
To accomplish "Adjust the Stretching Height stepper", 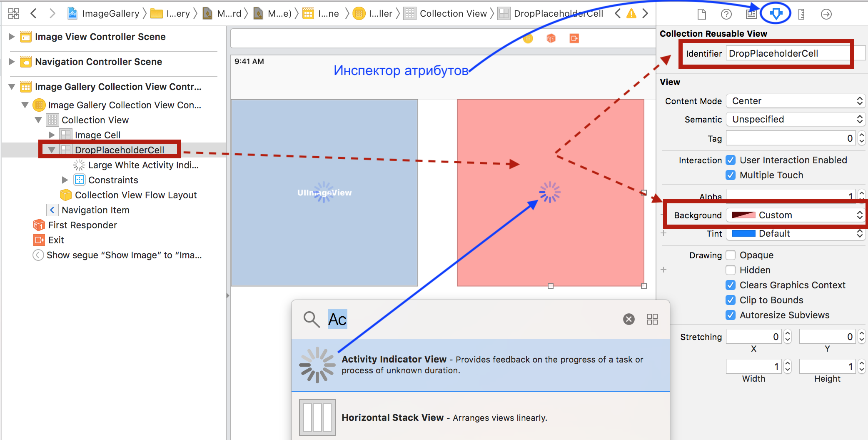I will click(862, 367).
